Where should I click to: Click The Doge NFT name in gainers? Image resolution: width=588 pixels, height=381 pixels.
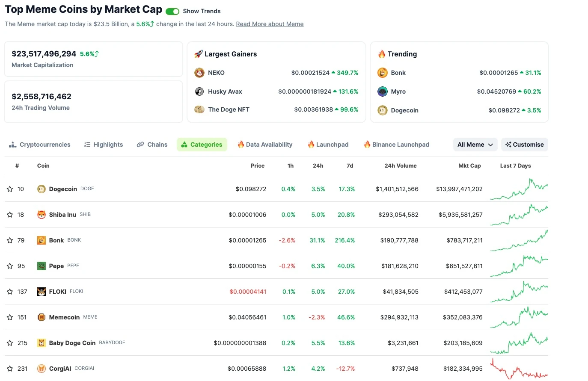click(229, 109)
